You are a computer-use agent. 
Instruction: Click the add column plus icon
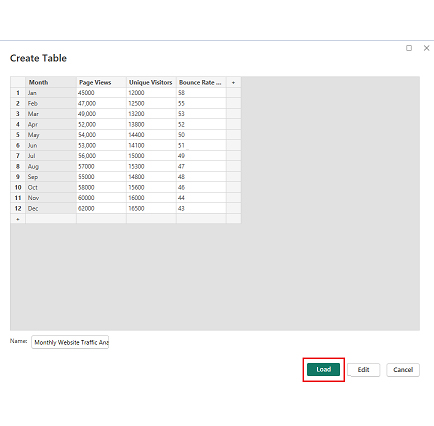pos(233,82)
